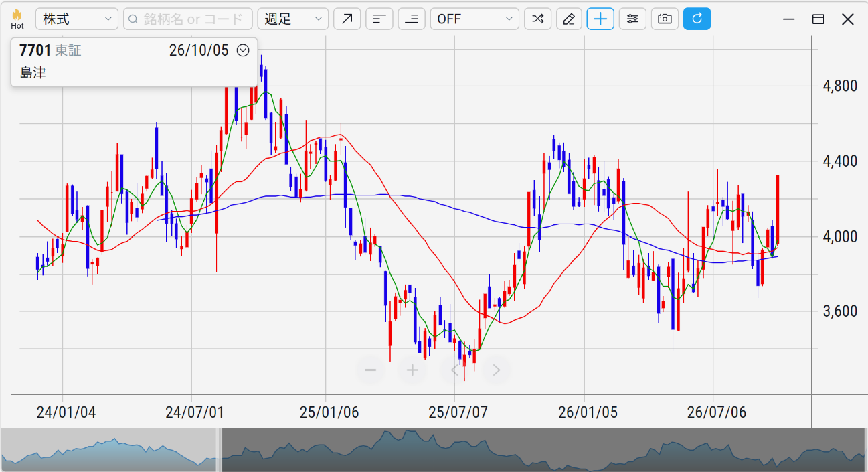Expand the 7701 info panel chevron
This screenshot has height=472, width=868.
click(x=243, y=50)
